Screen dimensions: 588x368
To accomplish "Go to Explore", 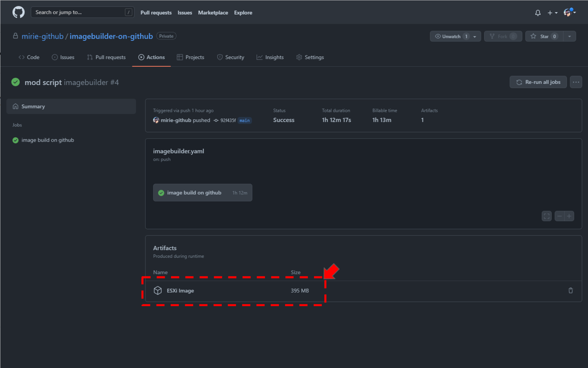I will point(243,13).
